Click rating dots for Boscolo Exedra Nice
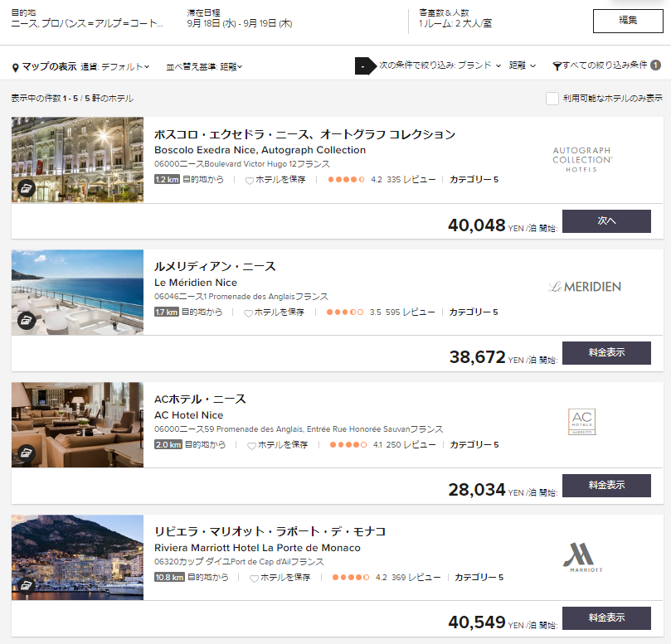The image size is (671, 644). [346, 180]
